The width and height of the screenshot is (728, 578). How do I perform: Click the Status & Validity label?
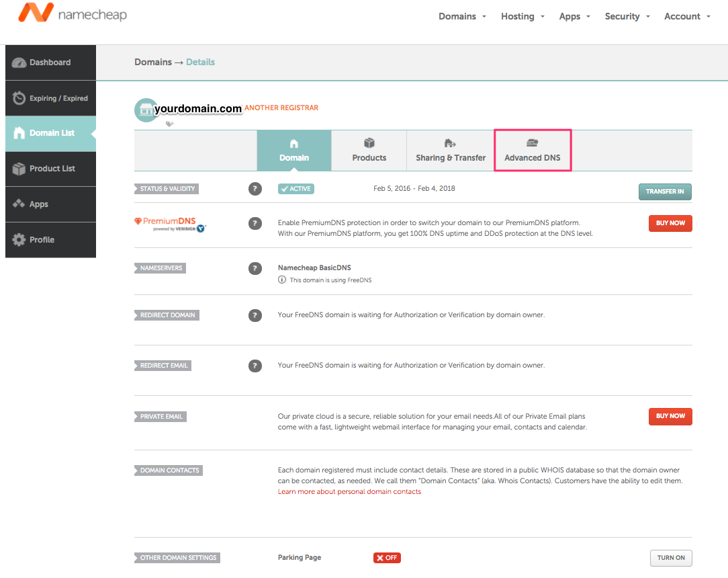click(x=167, y=189)
